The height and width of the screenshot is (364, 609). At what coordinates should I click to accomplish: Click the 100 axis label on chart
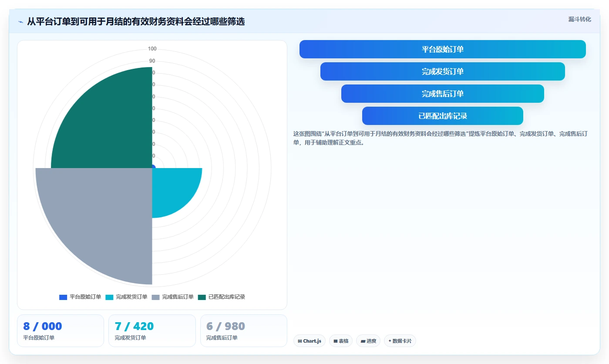[152, 49]
